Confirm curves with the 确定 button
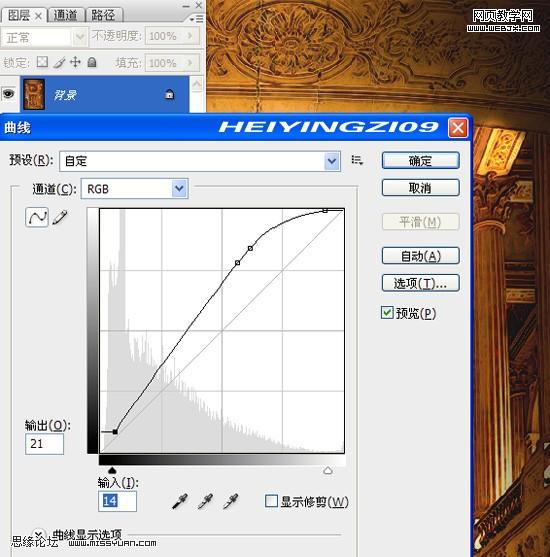Viewport: 550px width, 557px height. pos(421,161)
